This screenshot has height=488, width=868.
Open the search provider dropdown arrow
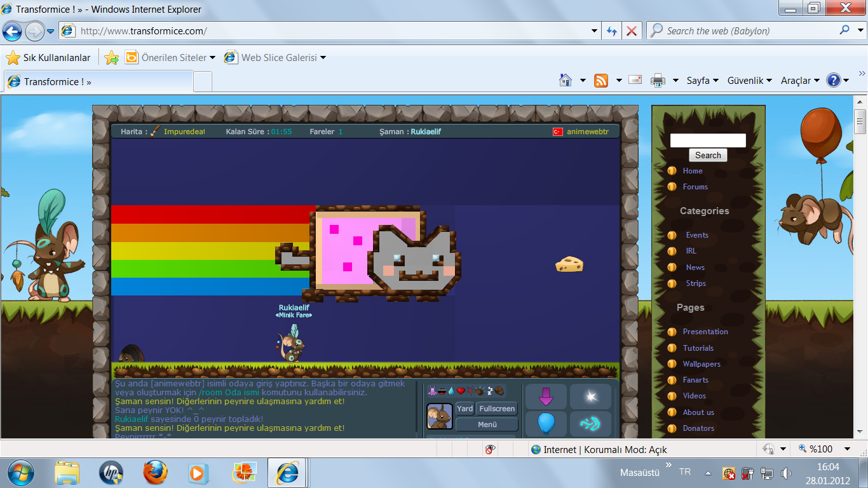[860, 30]
